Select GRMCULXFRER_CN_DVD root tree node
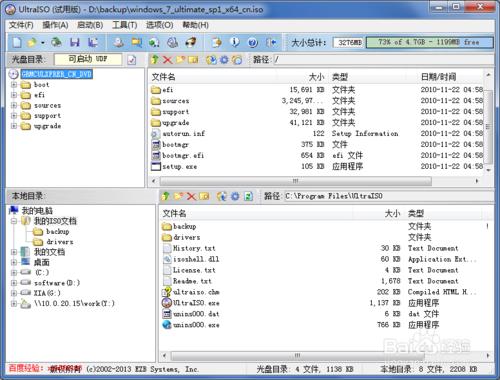The height and width of the screenshot is (380, 500). pyautogui.click(x=57, y=74)
